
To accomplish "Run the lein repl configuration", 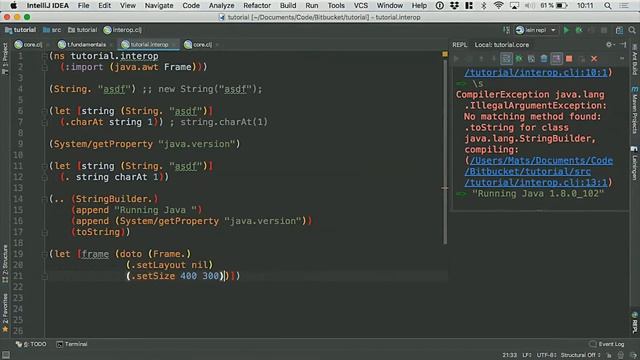I will pyautogui.click(x=566, y=30).
